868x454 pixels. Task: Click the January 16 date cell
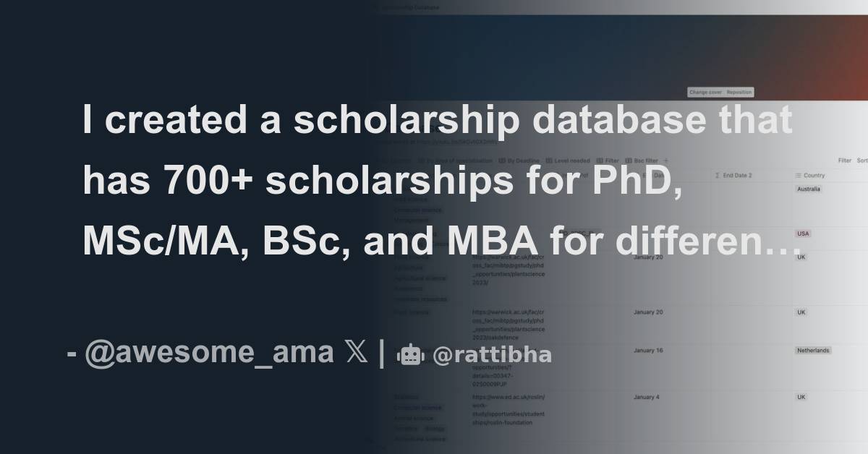[x=648, y=351]
